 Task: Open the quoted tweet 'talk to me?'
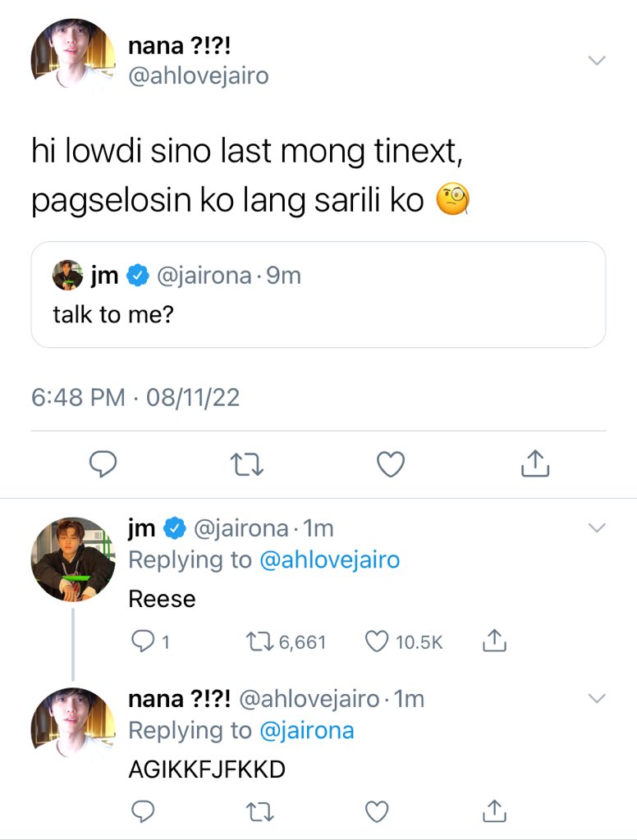pos(318,294)
